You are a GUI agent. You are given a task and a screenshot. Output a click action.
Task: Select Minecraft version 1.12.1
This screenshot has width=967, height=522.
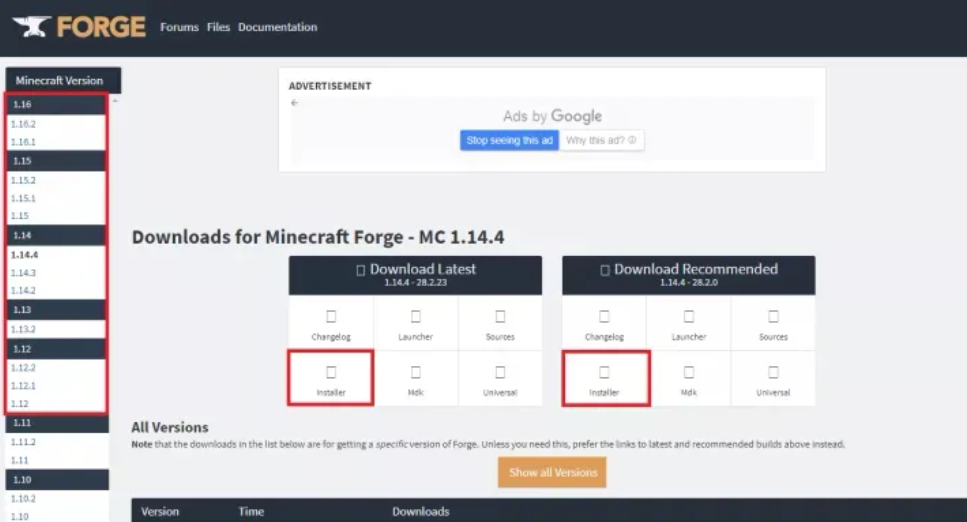pyautogui.click(x=23, y=386)
